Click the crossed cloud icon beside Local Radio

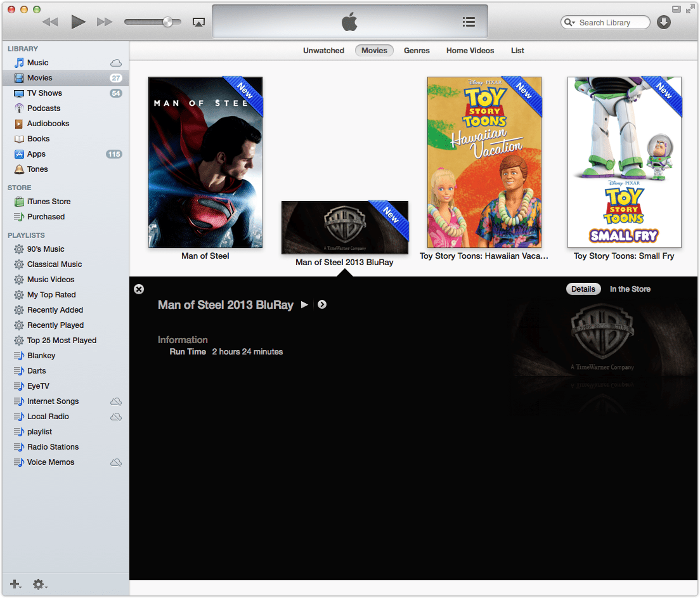point(116,417)
